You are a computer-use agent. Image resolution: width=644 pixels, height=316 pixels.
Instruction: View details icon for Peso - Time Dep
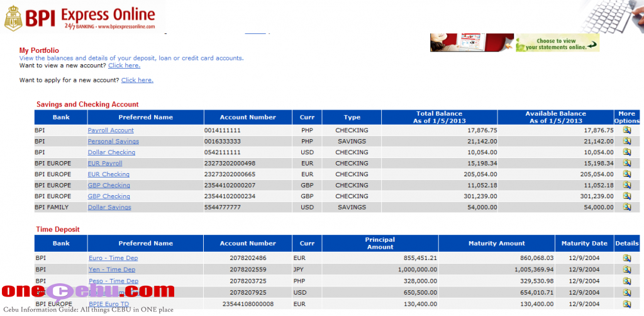[627, 281]
